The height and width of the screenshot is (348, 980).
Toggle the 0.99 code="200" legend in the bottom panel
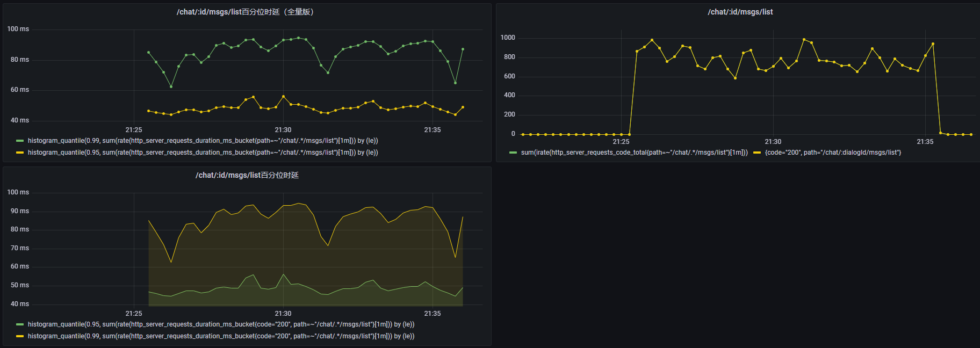pos(221,336)
